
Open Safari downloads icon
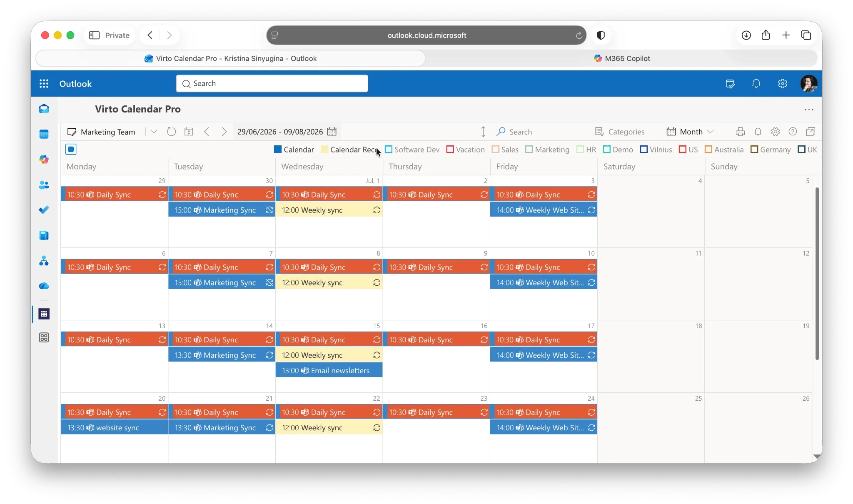tap(746, 35)
